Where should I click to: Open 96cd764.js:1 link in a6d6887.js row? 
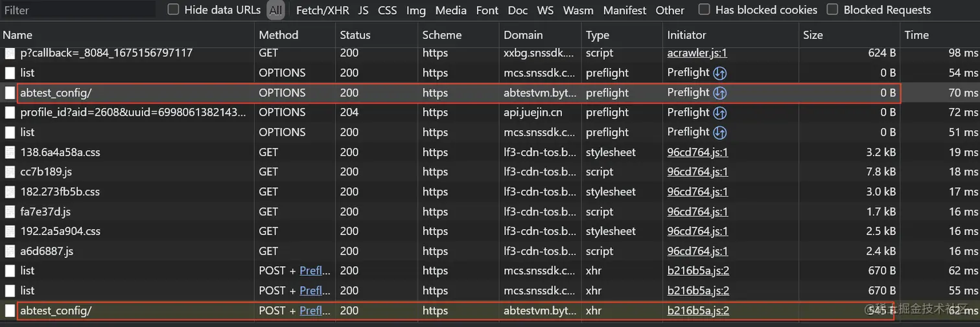click(697, 251)
